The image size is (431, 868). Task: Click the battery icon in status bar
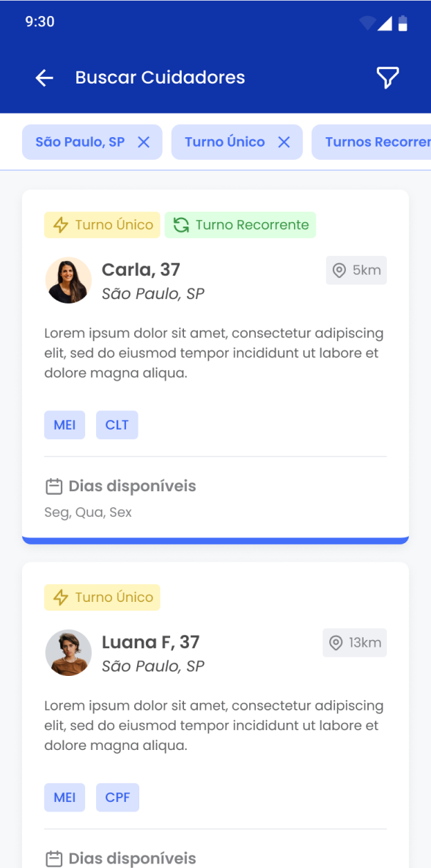[403, 23]
